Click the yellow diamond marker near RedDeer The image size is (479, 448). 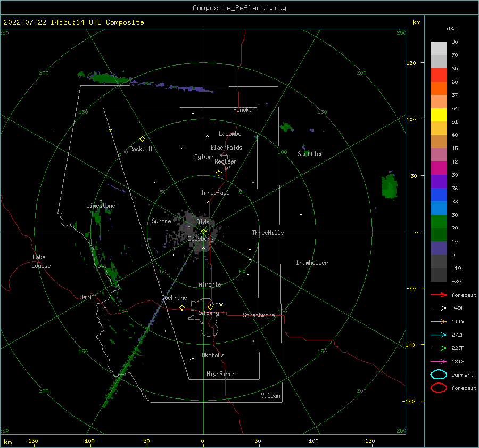pos(219,173)
